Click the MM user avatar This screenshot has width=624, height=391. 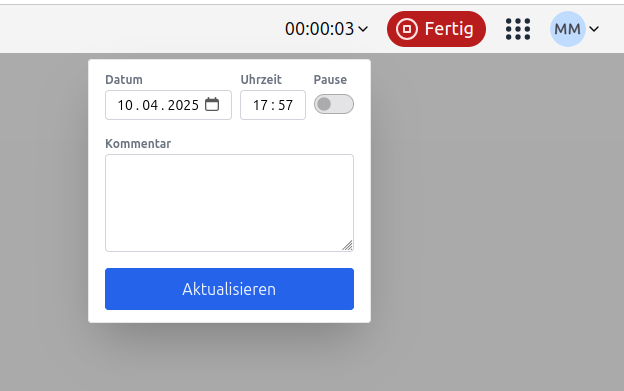pos(567,29)
